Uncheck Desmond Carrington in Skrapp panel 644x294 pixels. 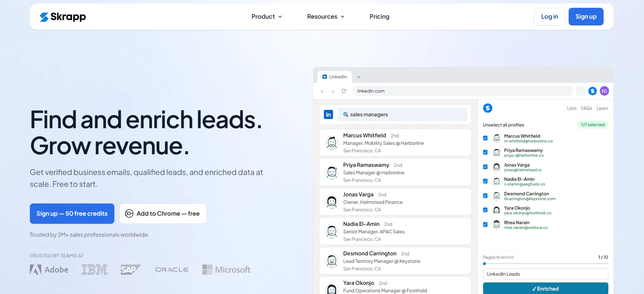485,196
